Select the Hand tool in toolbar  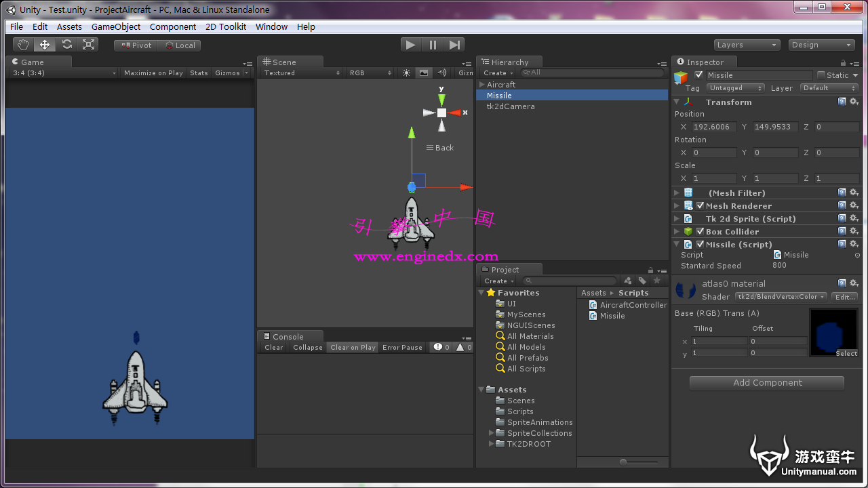pyautogui.click(x=24, y=45)
